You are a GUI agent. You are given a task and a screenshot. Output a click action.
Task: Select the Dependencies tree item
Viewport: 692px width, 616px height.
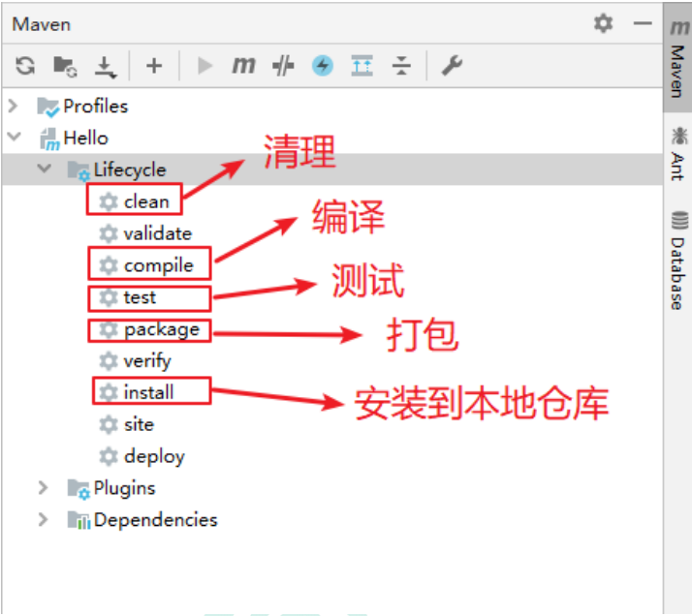pos(155,520)
